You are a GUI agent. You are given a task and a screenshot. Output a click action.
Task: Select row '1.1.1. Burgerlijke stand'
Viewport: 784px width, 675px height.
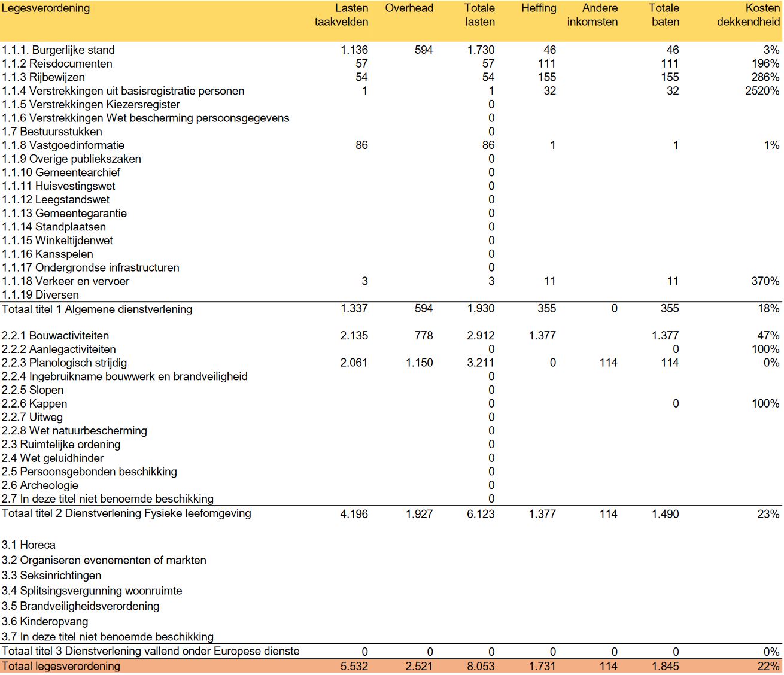click(391, 50)
